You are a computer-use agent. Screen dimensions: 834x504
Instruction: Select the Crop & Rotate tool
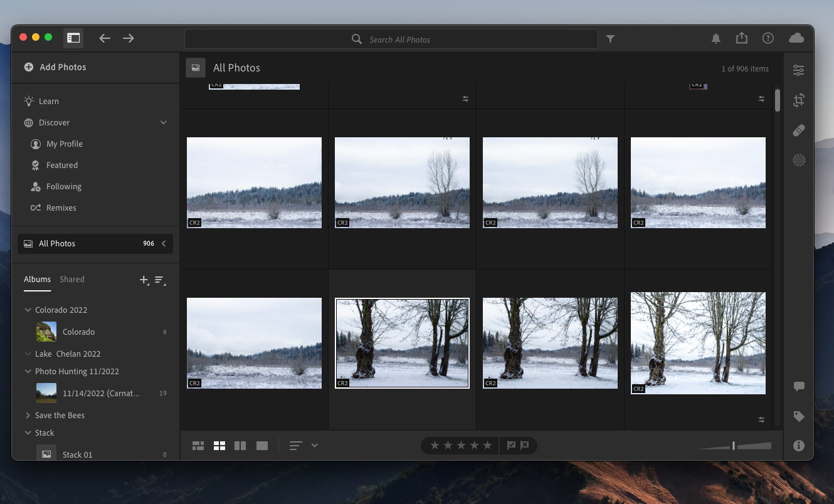798,100
